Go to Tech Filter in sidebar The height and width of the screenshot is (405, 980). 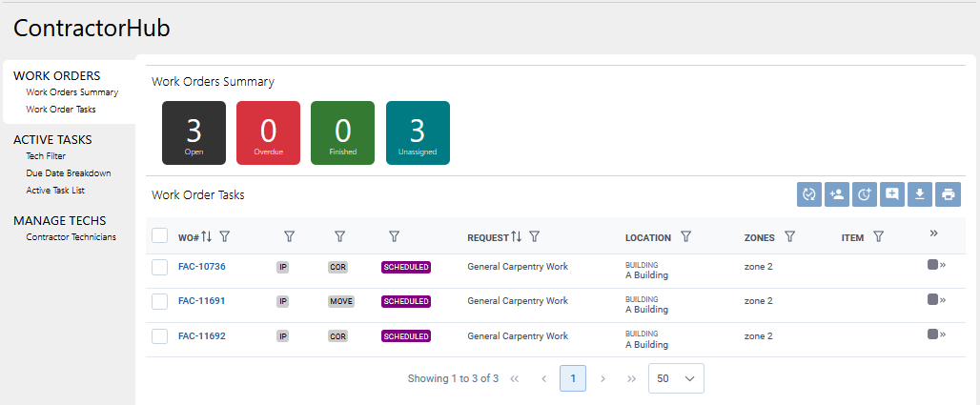click(46, 156)
